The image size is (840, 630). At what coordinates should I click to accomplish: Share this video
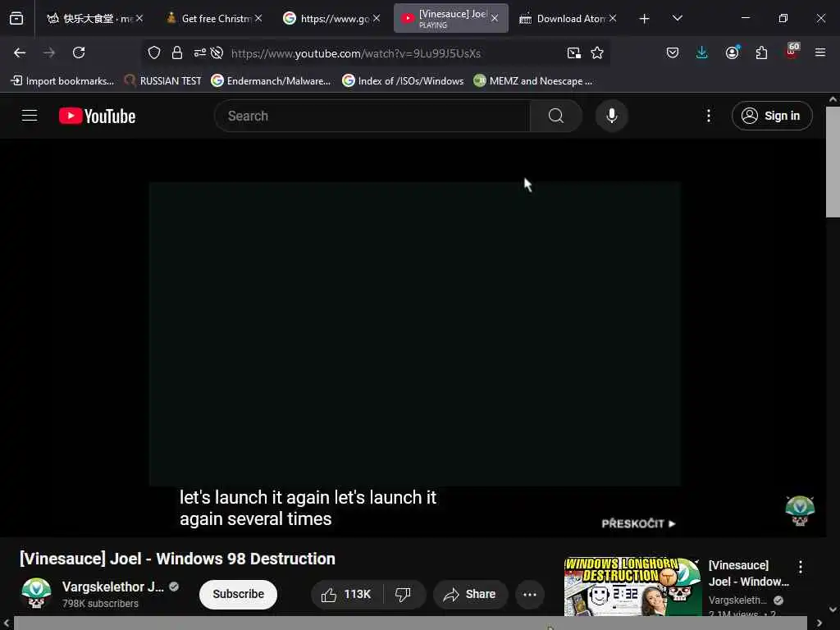[470, 594]
